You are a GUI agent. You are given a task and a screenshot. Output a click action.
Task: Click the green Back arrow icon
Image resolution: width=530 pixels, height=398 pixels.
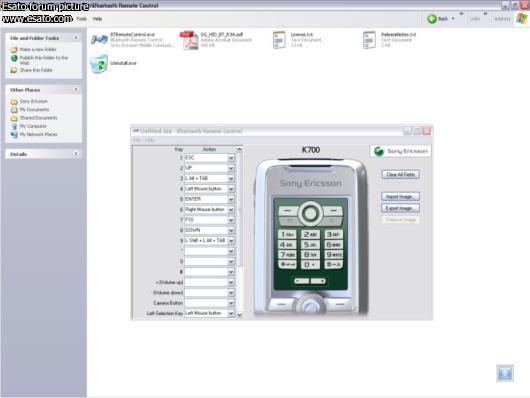pyautogui.click(x=432, y=19)
